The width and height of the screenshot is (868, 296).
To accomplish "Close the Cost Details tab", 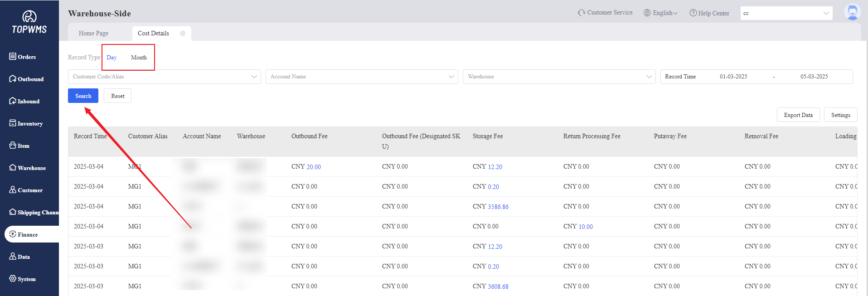I will click(x=183, y=34).
